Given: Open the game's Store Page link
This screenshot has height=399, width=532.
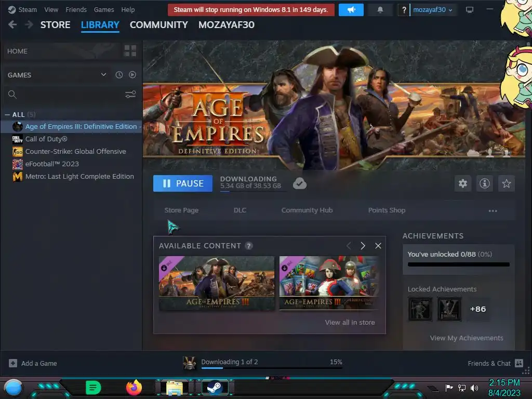Looking at the screenshot, I should 181,210.
